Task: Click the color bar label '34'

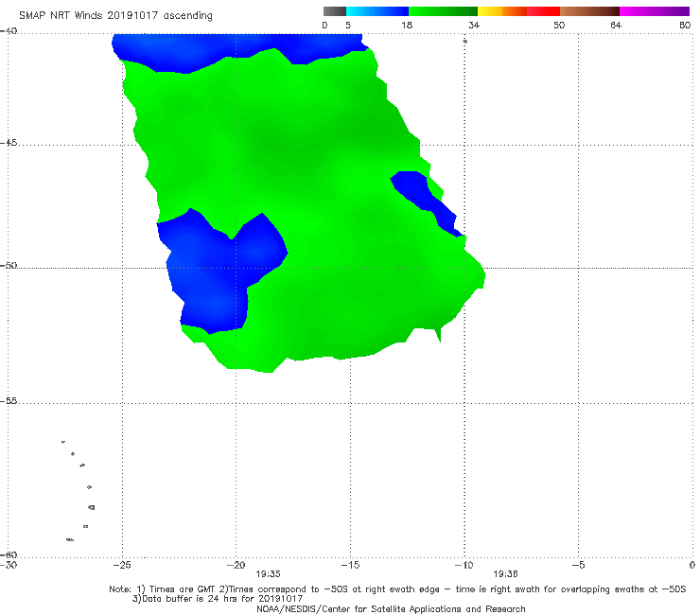Action: [474, 25]
